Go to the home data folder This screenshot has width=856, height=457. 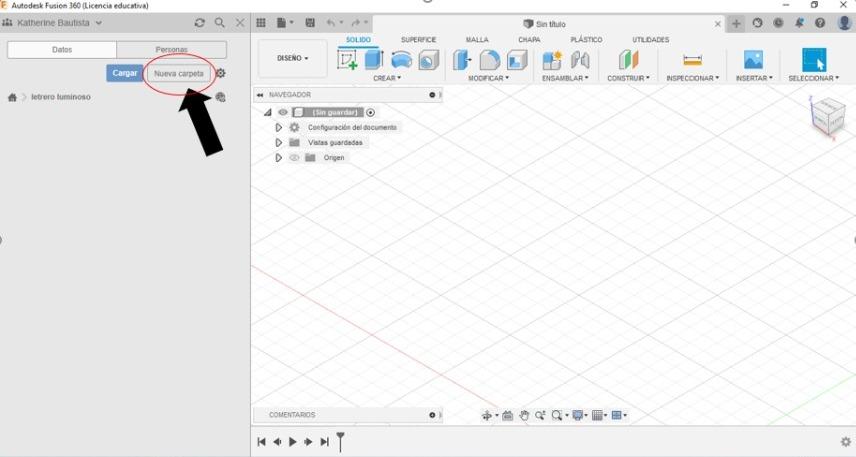pos(12,97)
